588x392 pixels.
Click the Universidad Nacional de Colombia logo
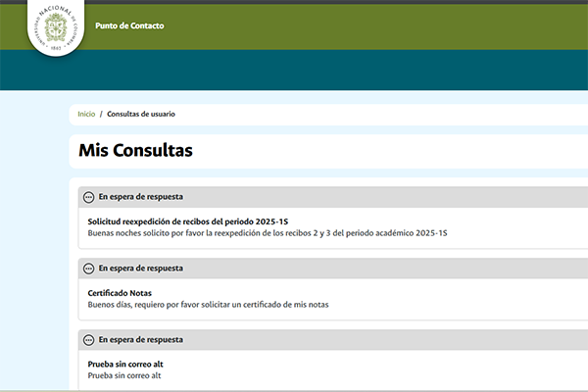click(56, 27)
